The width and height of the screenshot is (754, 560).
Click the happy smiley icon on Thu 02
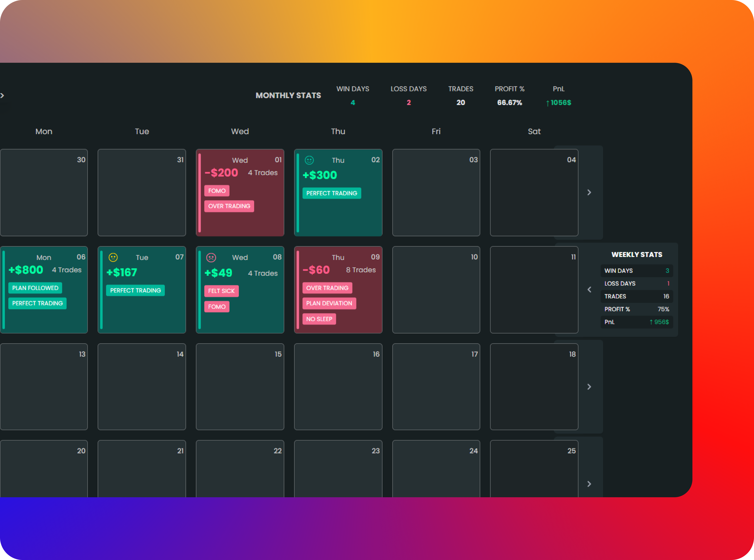click(309, 160)
